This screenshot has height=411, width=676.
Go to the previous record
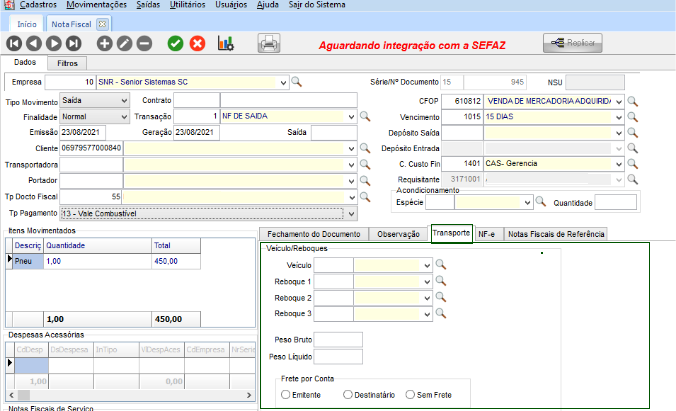[x=34, y=43]
